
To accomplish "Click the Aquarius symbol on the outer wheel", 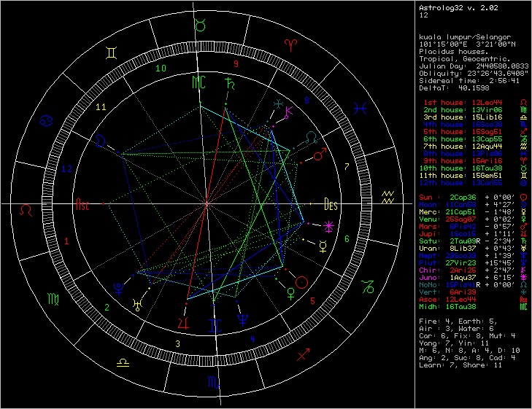I will pos(388,196).
